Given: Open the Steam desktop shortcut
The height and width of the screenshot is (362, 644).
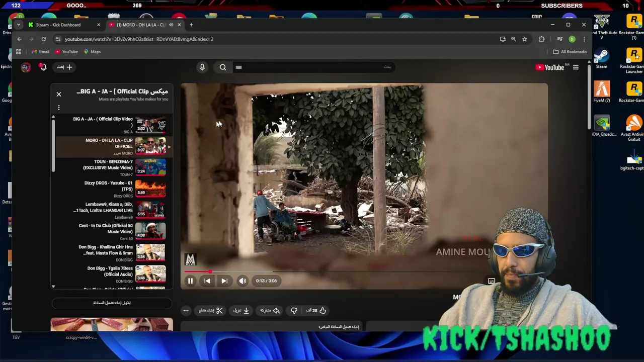Looking at the screenshot, I should [x=602, y=58].
